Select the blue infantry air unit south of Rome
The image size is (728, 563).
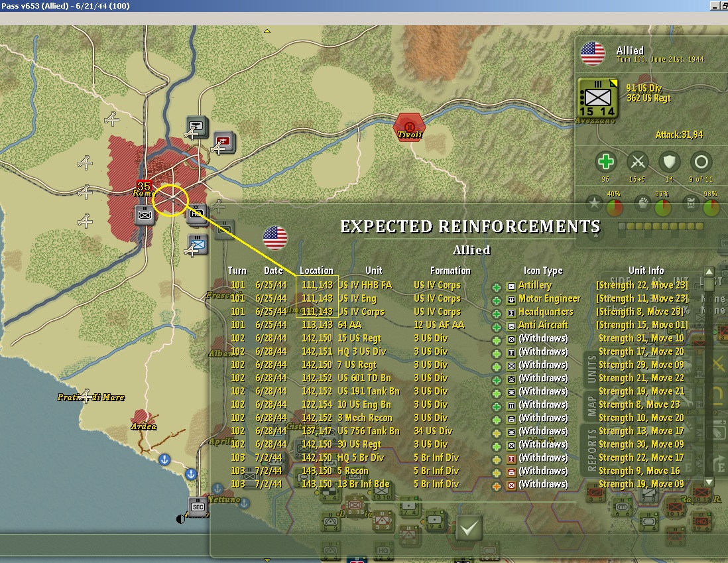point(199,244)
